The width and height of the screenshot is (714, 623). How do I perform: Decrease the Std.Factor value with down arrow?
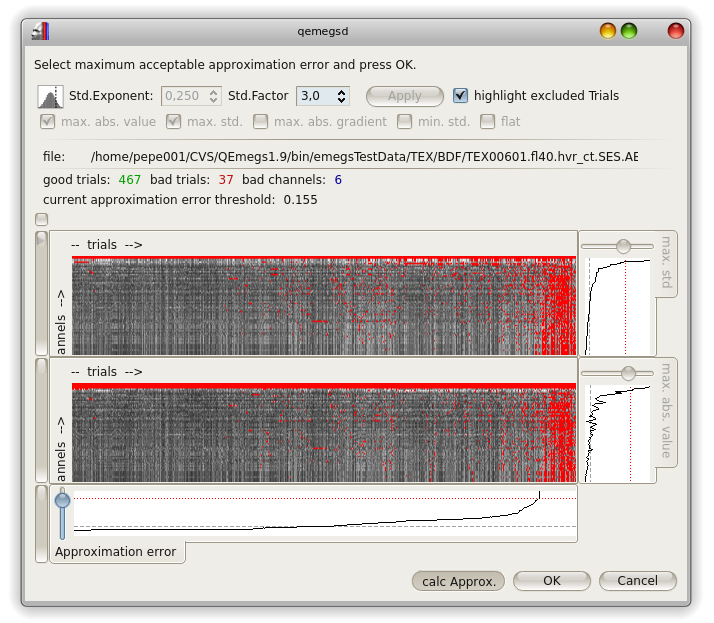[x=342, y=101]
